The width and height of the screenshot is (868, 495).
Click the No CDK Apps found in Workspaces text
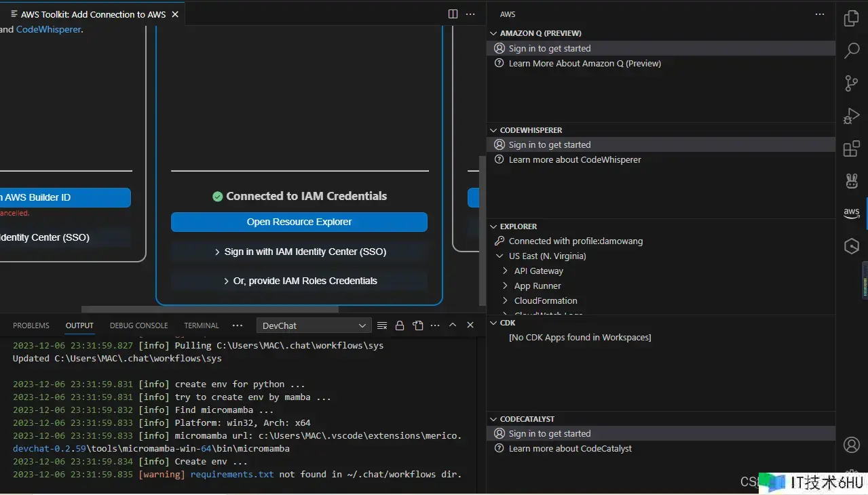580,337
